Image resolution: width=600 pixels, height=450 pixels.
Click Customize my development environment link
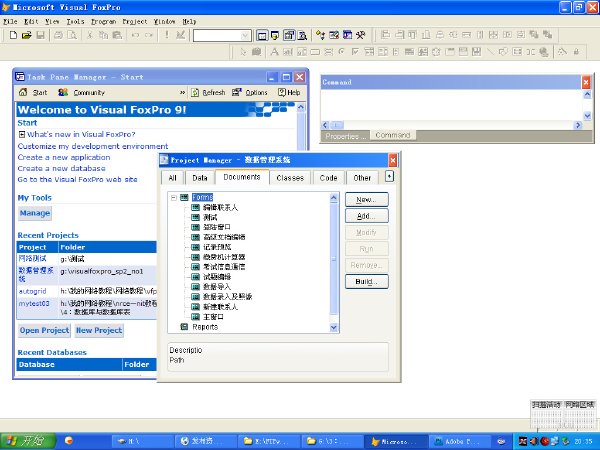pos(93,146)
